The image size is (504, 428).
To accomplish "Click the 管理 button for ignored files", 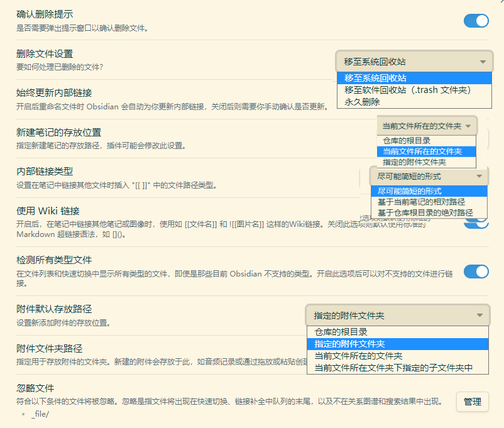I will [x=472, y=402].
